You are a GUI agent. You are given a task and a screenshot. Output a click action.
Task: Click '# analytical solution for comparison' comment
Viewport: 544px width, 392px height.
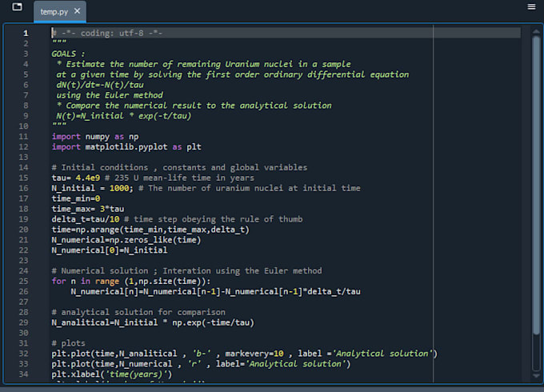point(138,312)
